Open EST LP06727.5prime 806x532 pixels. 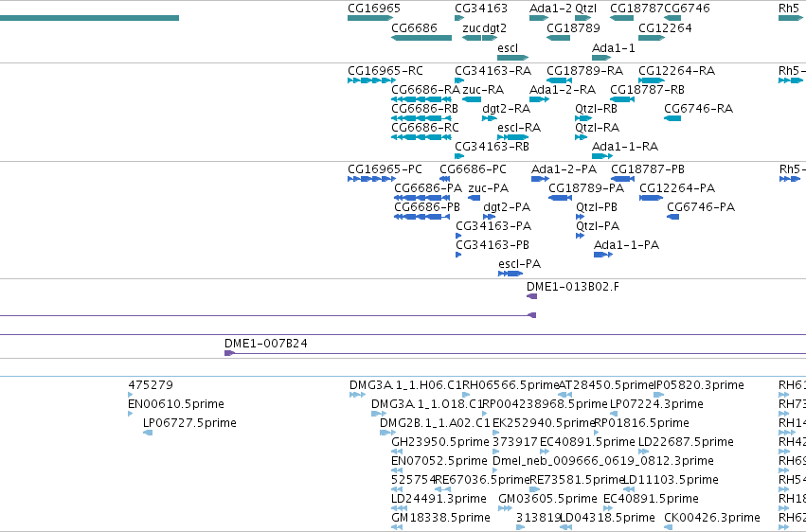148,433
